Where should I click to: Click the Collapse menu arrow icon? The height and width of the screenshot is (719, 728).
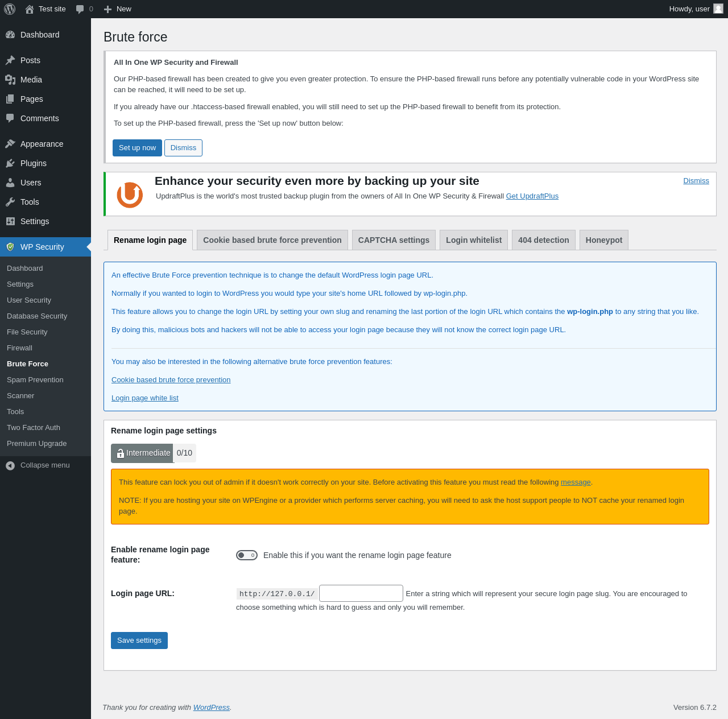[x=10, y=465]
